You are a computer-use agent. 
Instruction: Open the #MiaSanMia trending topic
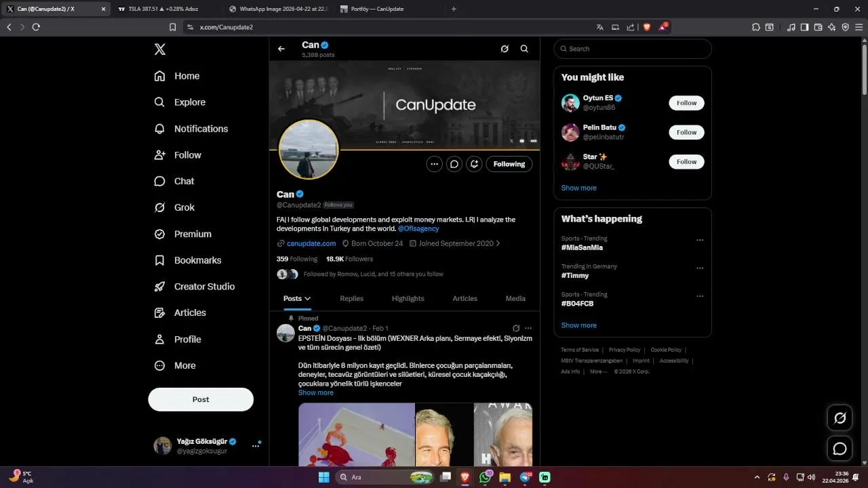click(582, 247)
